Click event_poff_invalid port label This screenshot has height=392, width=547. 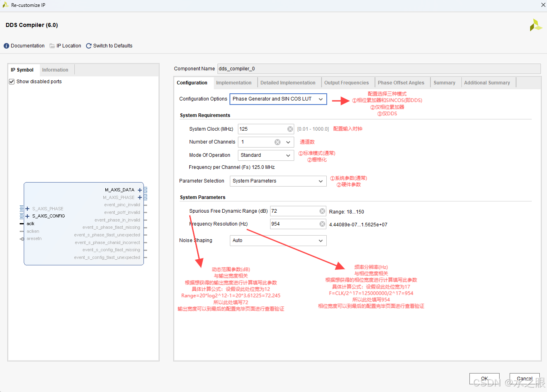122,212
